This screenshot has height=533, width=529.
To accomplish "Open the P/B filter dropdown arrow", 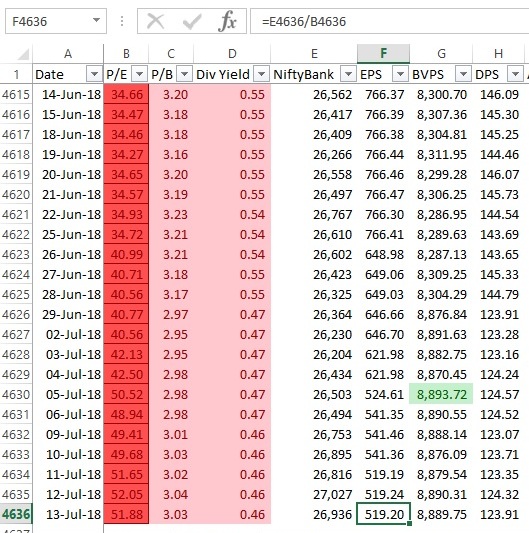I will point(185,74).
